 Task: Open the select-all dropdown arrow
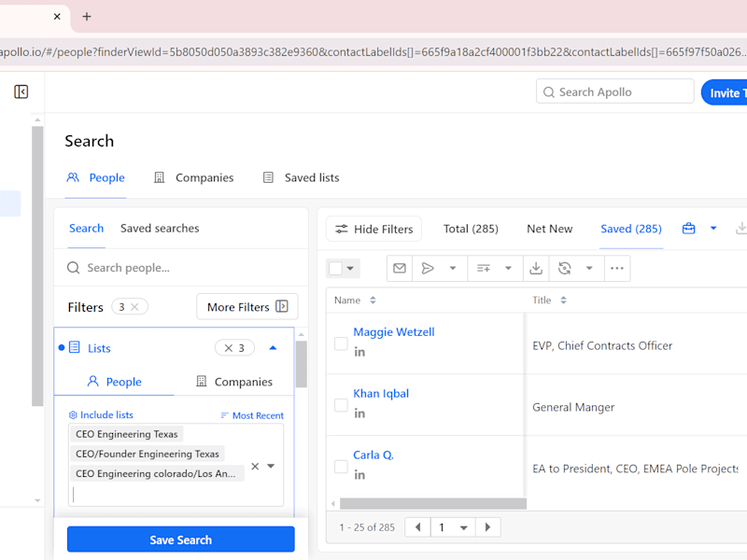(x=351, y=268)
